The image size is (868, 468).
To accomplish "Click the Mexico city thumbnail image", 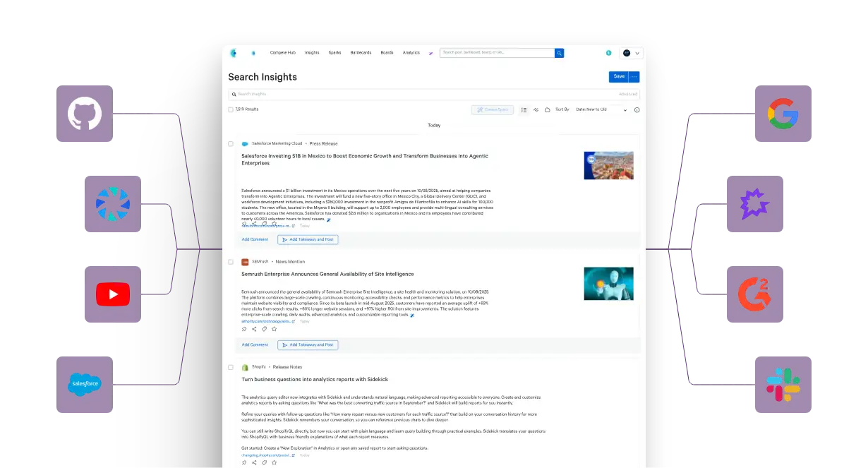I will 608,165.
